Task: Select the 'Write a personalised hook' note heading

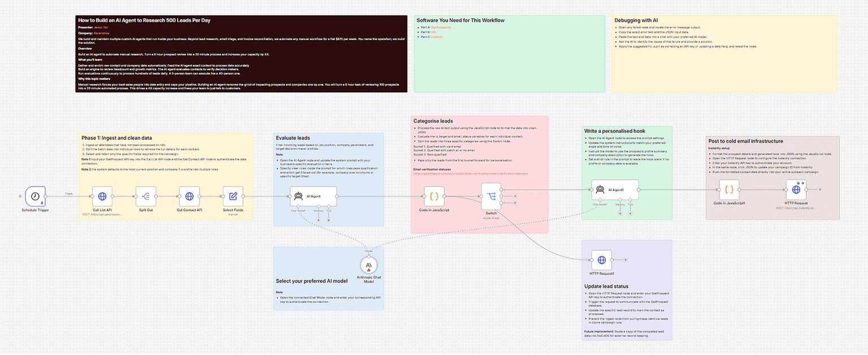Action: (616, 132)
